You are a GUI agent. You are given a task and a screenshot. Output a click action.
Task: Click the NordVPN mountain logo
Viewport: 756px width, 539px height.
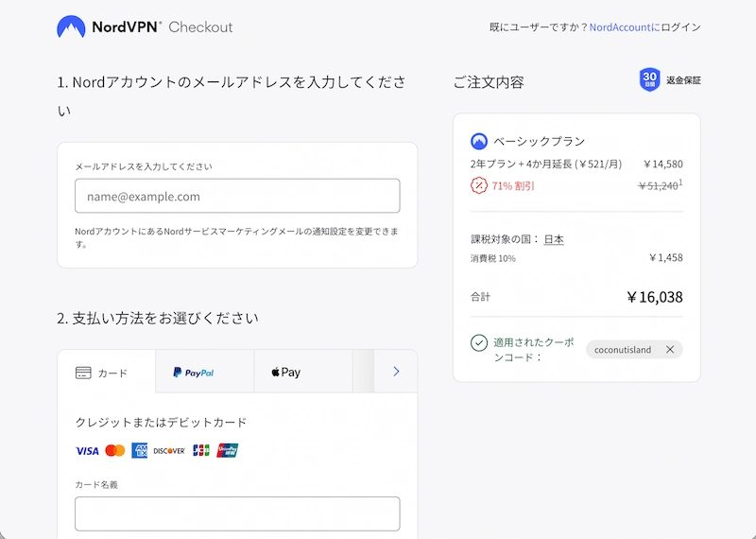[x=71, y=26]
